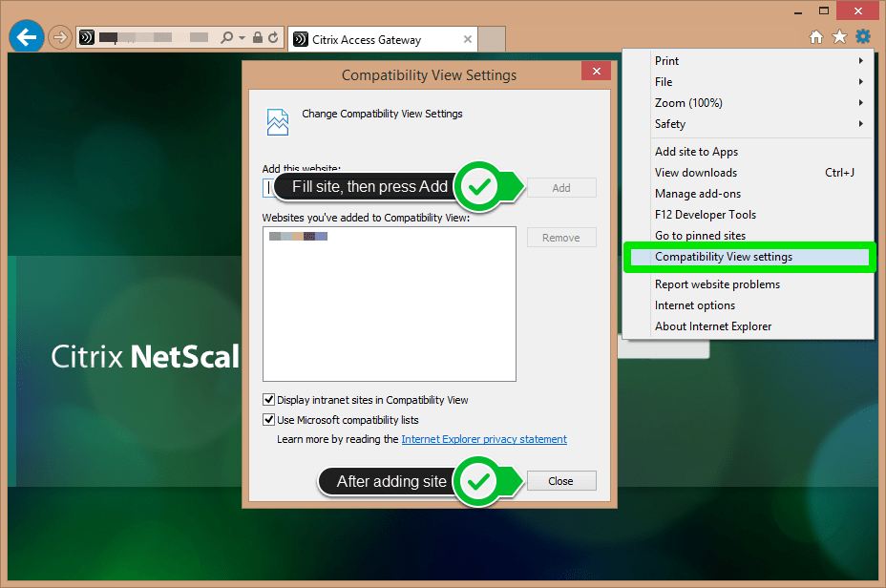Disable Use Microsoft compatibility lists
This screenshot has width=886, height=588.
[x=270, y=420]
